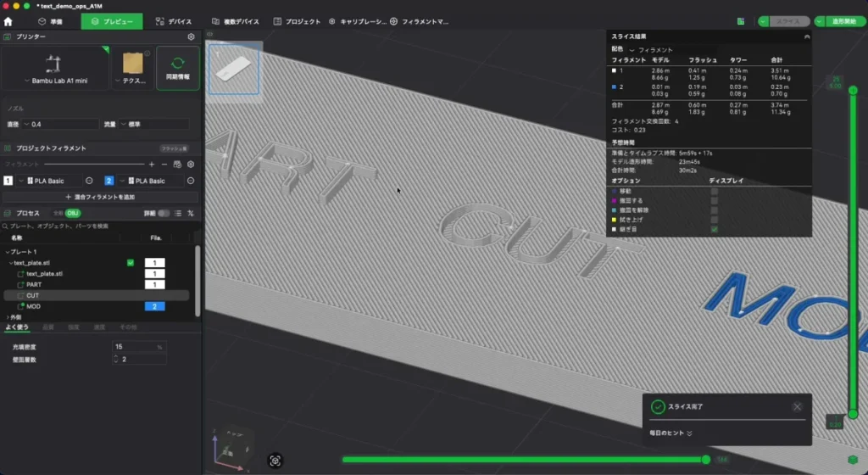The height and width of the screenshot is (475, 868).
Task: Remove filament with the minus icon
Action: (x=164, y=165)
